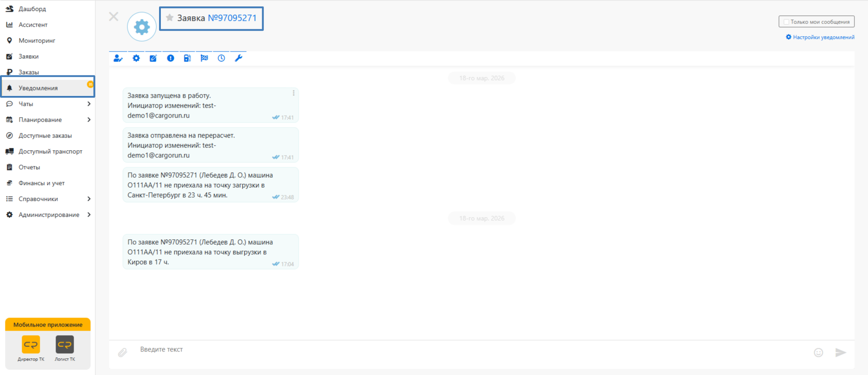Click the orange notification count badge
Image resolution: width=868 pixels, height=375 pixels.
click(90, 84)
